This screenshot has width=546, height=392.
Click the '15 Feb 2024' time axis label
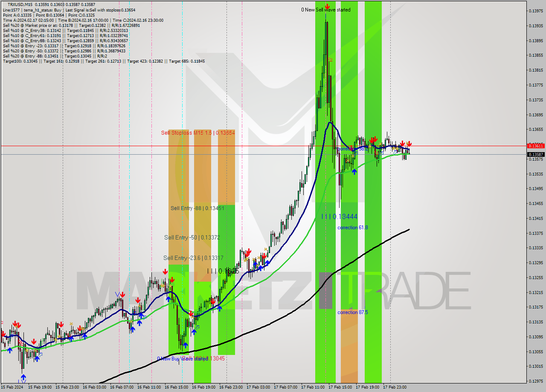(x=12, y=387)
